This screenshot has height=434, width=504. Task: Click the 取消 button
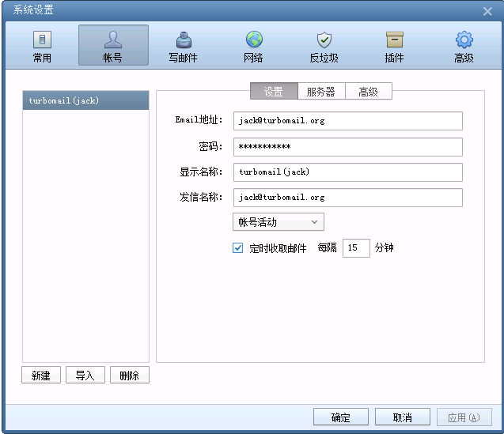403,417
